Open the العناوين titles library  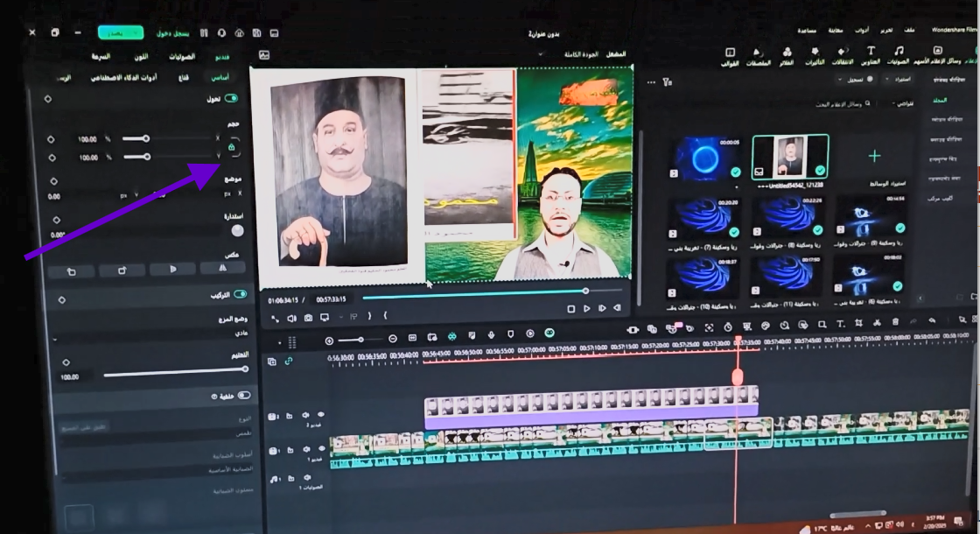coord(870,55)
